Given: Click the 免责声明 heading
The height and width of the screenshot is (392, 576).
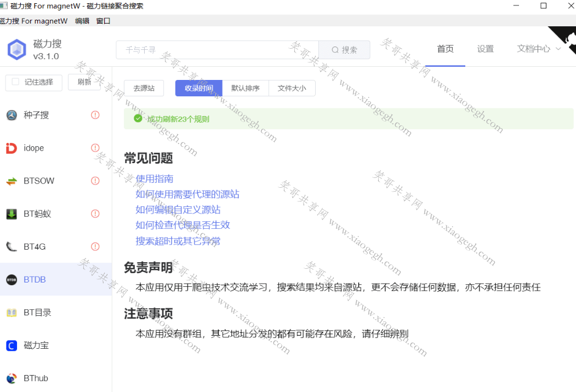Looking at the screenshot, I should point(149,268).
